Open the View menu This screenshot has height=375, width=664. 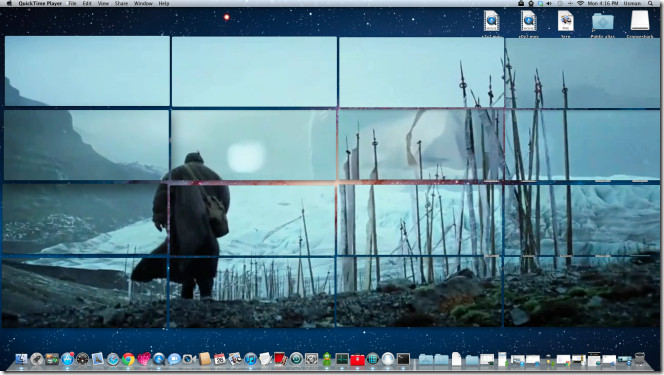103,3
